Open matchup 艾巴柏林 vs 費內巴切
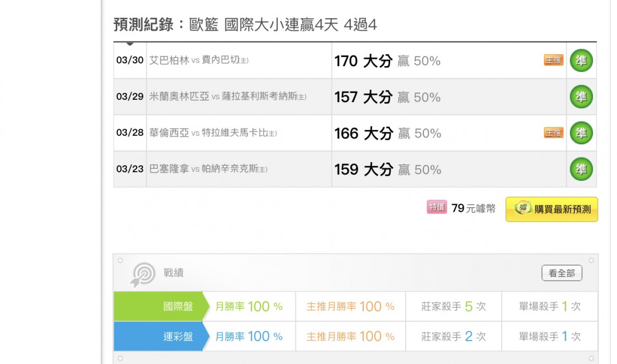This screenshot has height=364, width=617. [x=199, y=60]
